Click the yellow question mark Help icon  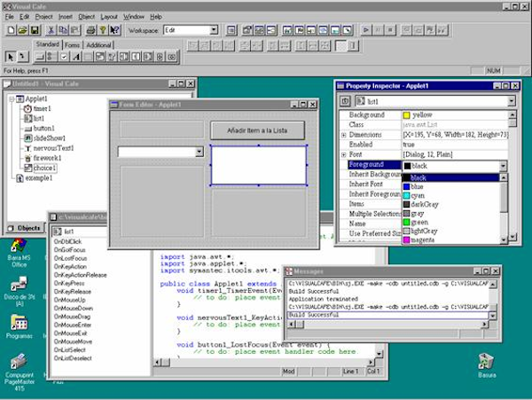(x=103, y=30)
